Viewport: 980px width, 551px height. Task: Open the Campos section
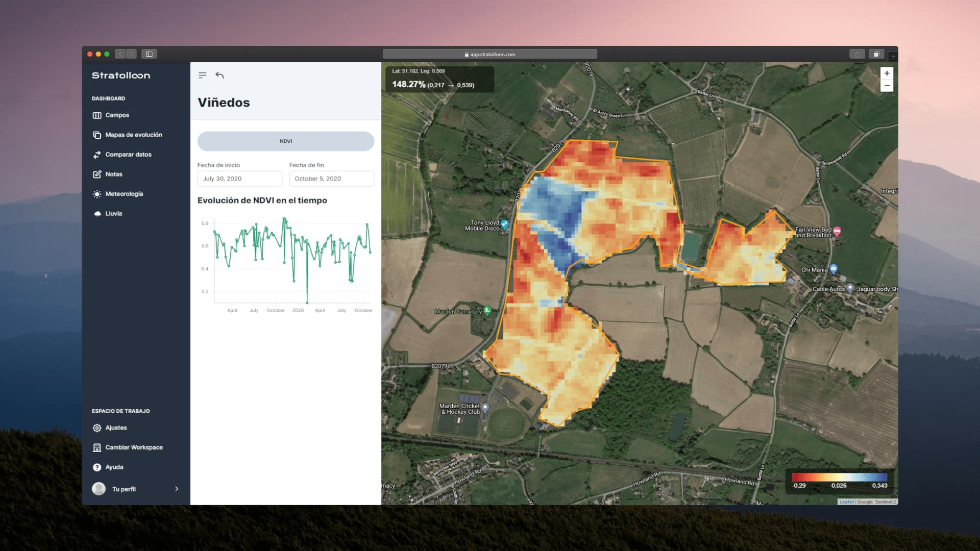tap(117, 115)
